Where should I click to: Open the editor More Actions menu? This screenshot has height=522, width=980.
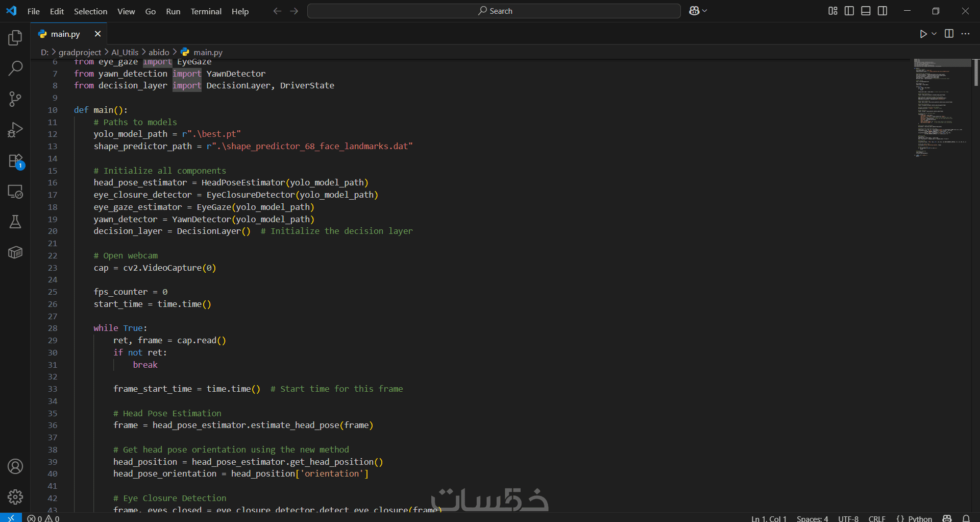(965, 34)
